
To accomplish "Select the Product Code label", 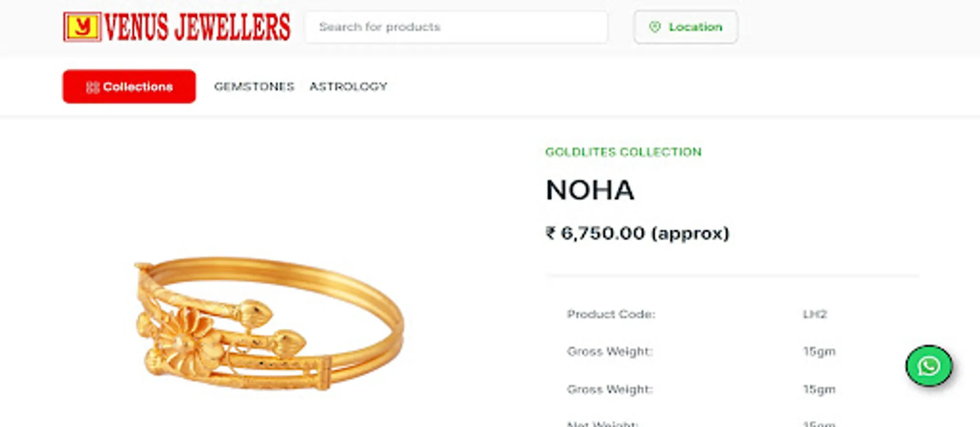I will [x=611, y=314].
